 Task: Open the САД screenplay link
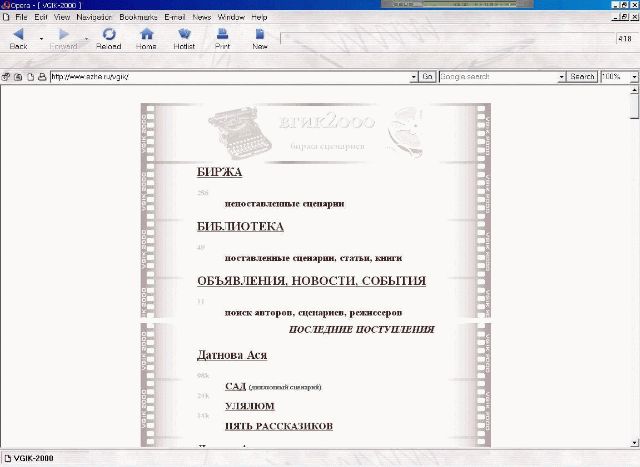236,386
